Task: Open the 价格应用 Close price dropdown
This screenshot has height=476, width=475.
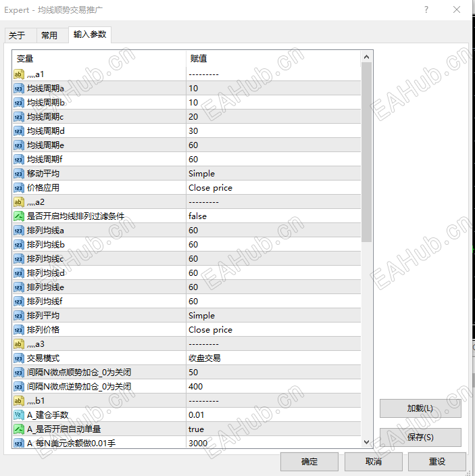Action: [273, 188]
